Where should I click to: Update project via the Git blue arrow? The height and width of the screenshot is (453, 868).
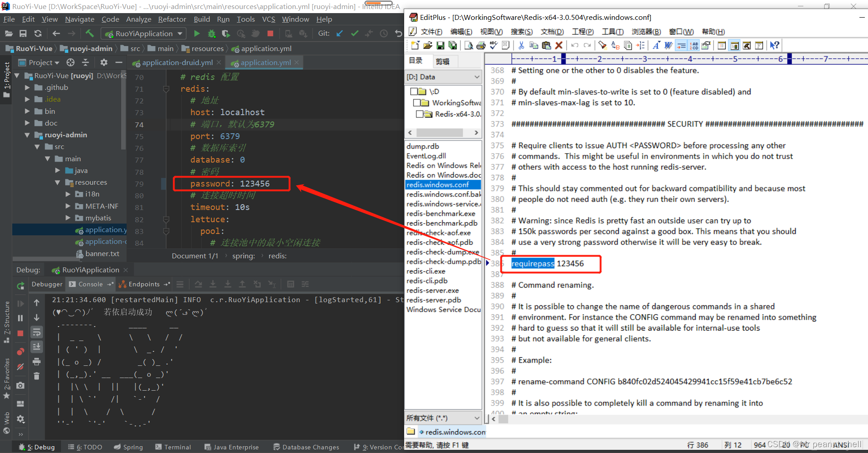(x=340, y=33)
